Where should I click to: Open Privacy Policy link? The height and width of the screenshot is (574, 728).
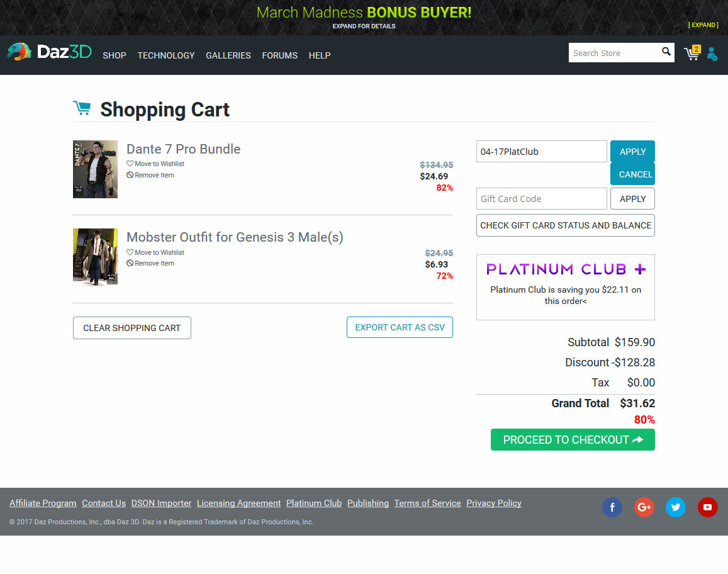(x=494, y=503)
